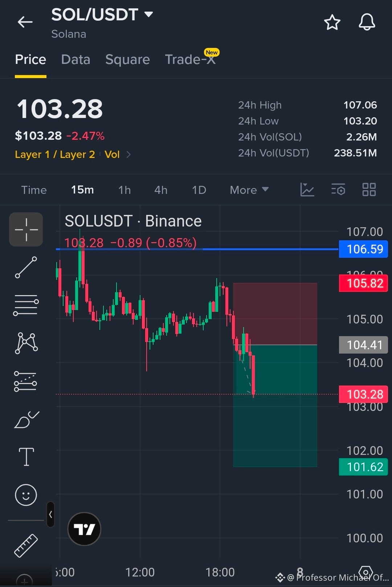This screenshot has height=587, width=392.
Task: Open price alert bell icon
Action: coord(367,22)
